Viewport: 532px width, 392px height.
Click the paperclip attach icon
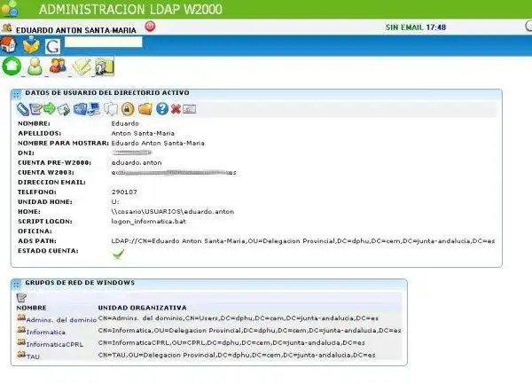coord(23,109)
